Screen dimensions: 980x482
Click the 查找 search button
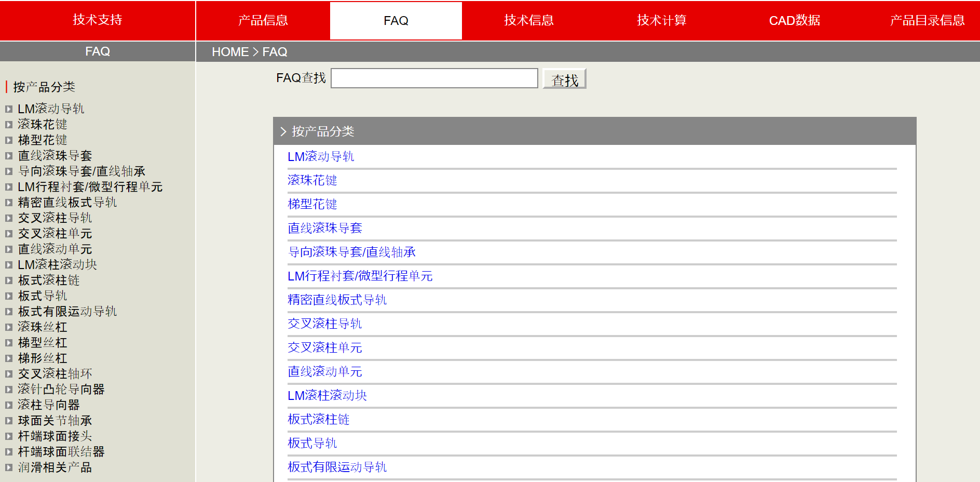pos(565,79)
